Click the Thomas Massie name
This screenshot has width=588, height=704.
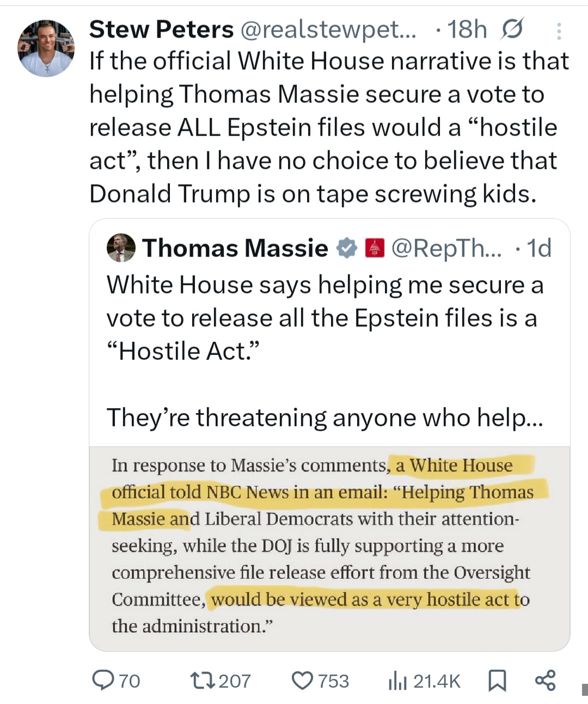click(x=235, y=248)
